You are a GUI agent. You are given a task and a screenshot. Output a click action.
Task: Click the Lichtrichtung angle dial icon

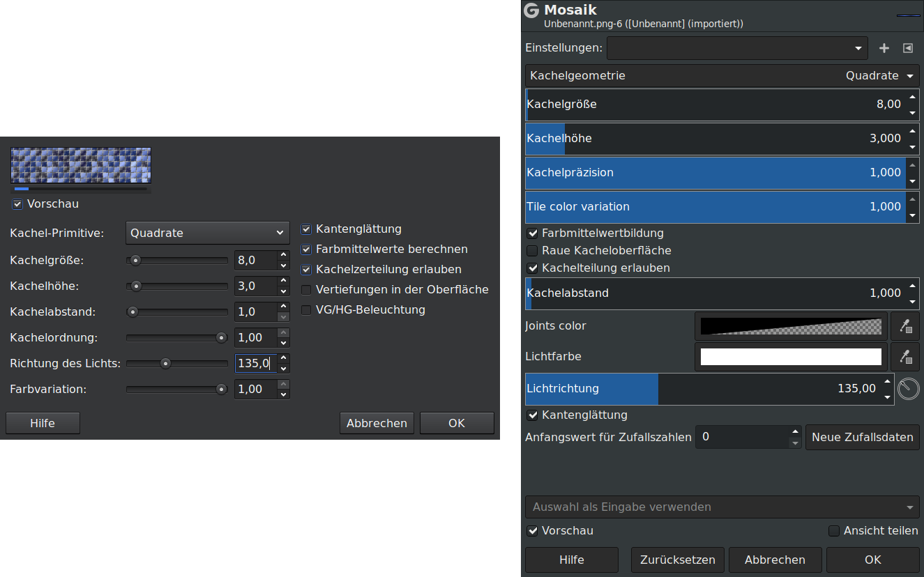tap(908, 389)
